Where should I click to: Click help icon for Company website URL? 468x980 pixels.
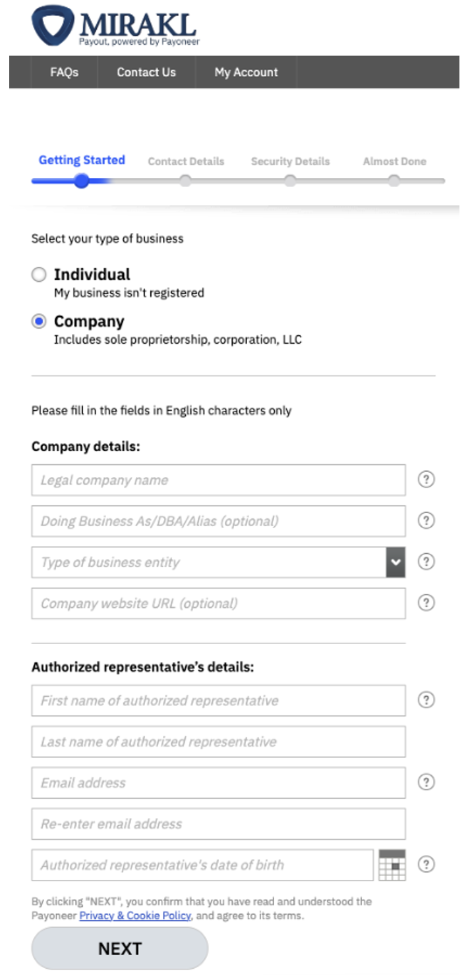[x=426, y=603]
